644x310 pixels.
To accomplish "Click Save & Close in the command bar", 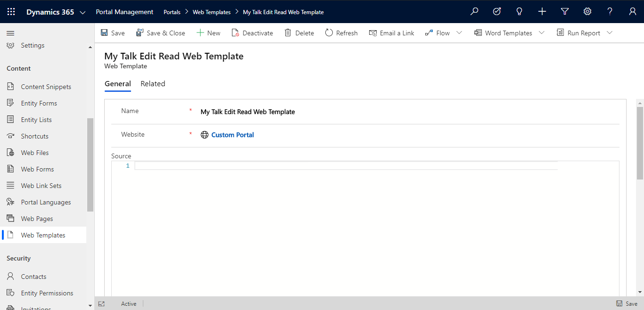I will click(160, 33).
